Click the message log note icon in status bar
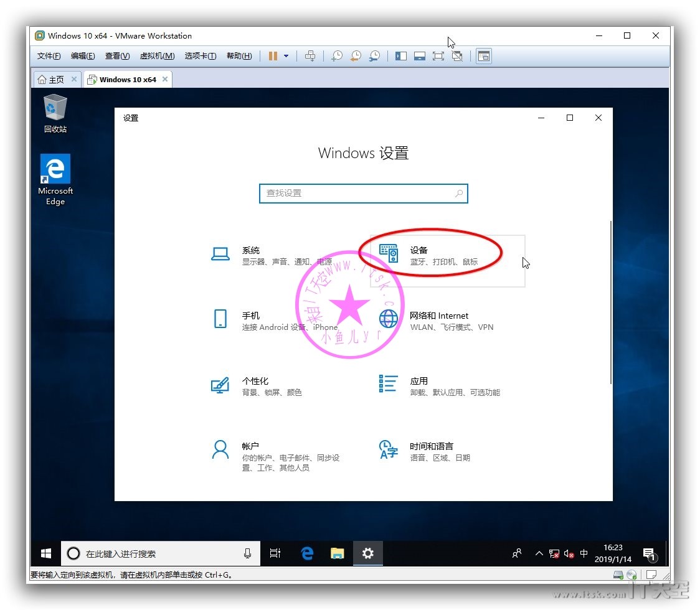 pyautogui.click(x=651, y=575)
